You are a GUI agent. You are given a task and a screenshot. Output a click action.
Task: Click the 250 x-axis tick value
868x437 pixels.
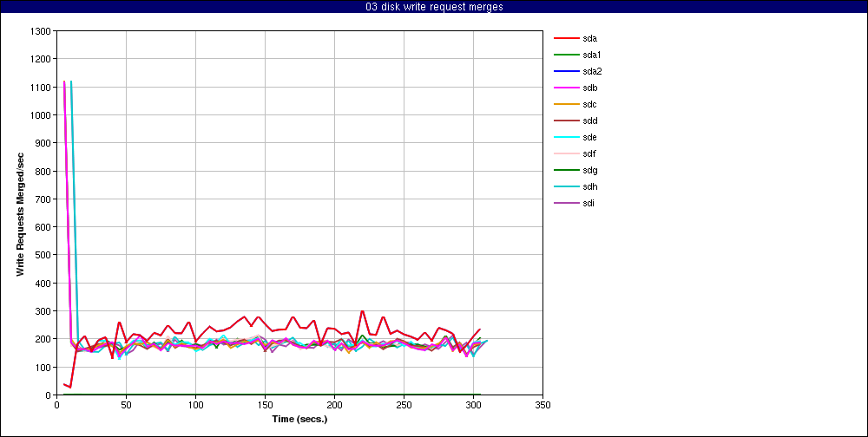[x=404, y=406]
